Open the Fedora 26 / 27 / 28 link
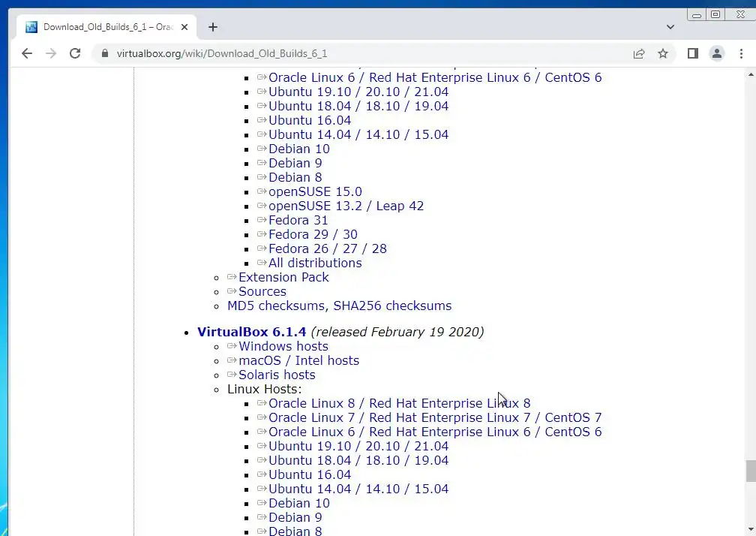This screenshot has width=756, height=536. click(327, 249)
